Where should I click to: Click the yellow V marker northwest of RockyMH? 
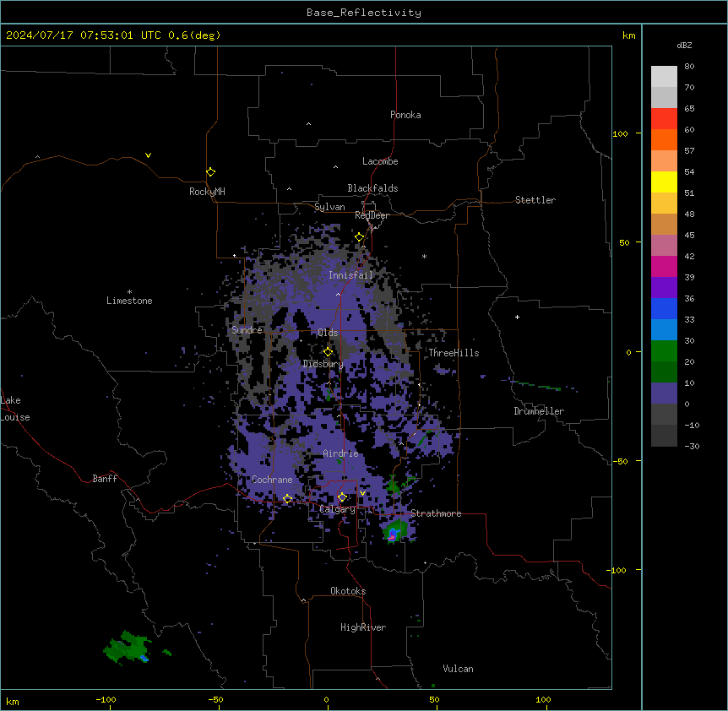click(x=148, y=155)
